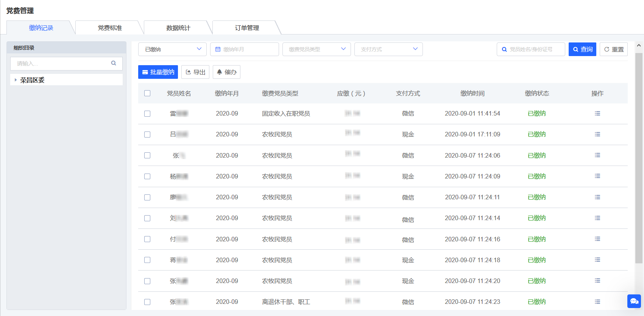Viewport: 644px width, 316px height.
Task: Focus the 党员姓名/身份证号 search field
Action: pyautogui.click(x=531, y=49)
